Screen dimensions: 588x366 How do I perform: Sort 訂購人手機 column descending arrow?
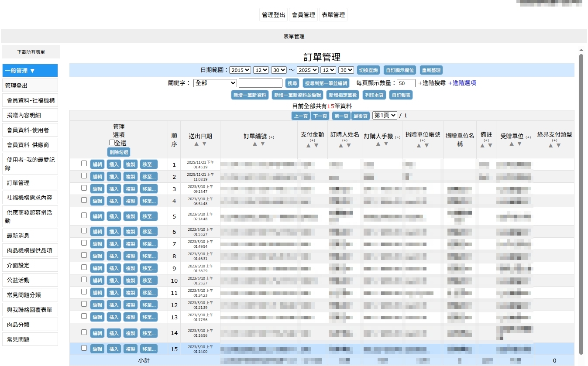(x=386, y=144)
